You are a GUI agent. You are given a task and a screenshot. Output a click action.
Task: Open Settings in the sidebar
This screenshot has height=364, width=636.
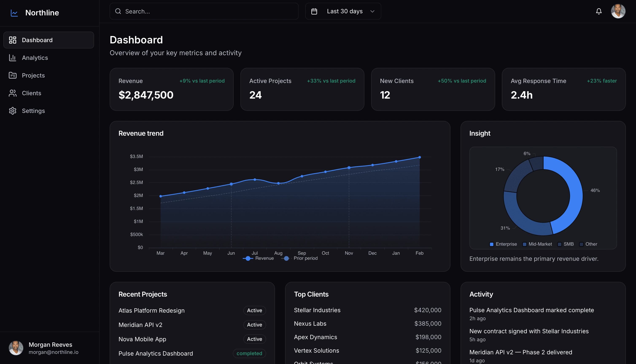coord(49,111)
